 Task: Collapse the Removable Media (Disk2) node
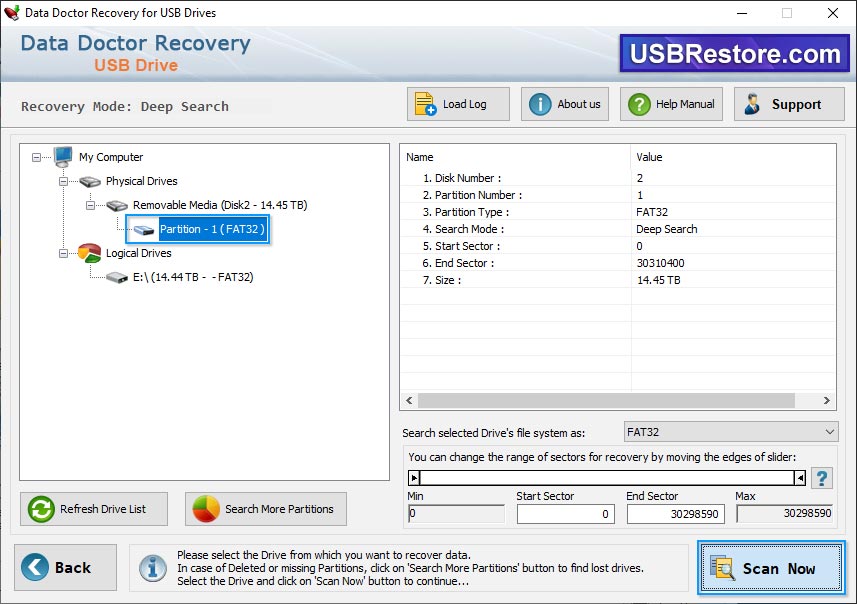pyautogui.click(x=91, y=206)
